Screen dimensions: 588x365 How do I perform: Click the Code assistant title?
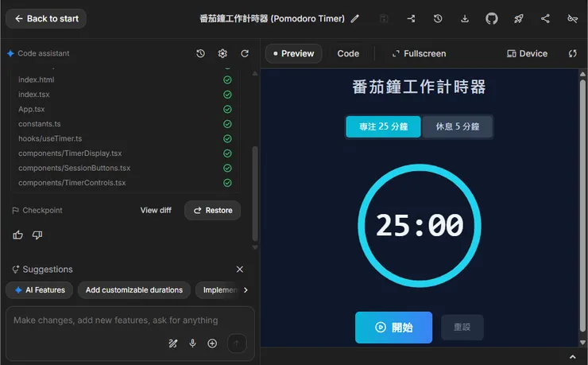(x=44, y=53)
